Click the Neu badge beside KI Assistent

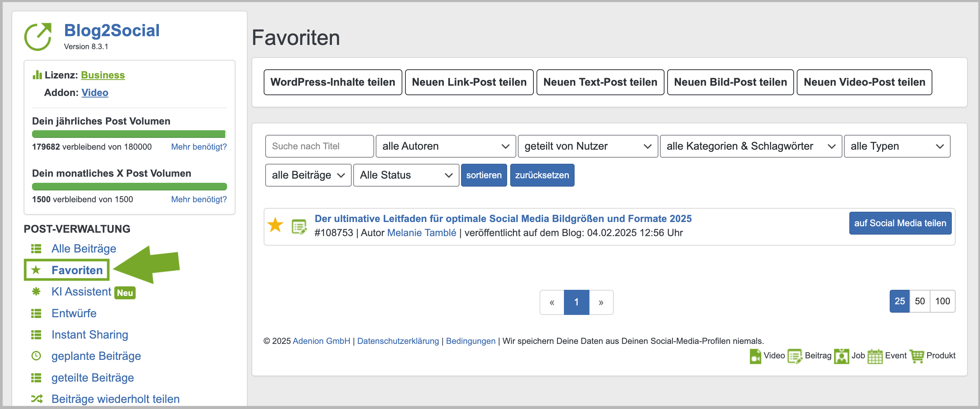(125, 293)
